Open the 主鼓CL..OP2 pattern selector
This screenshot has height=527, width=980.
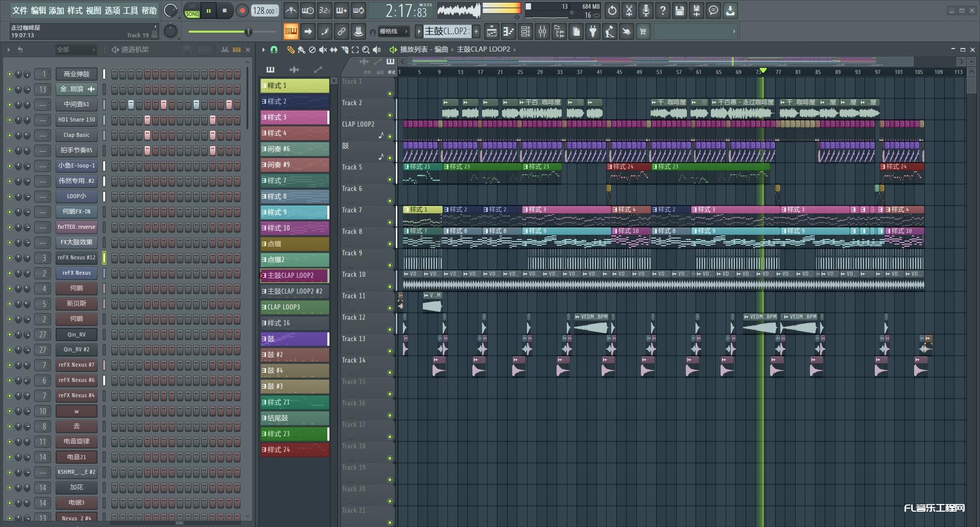(x=446, y=31)
